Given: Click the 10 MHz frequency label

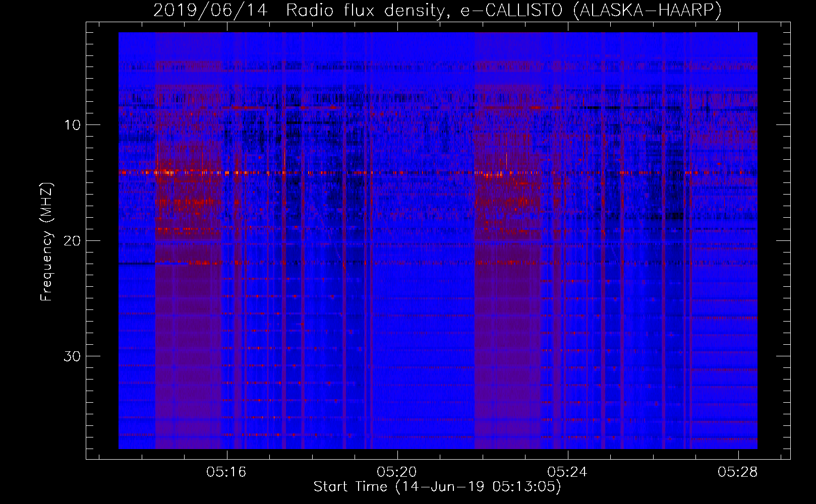Looking at the screenshot, I should [x=73, y=125].
